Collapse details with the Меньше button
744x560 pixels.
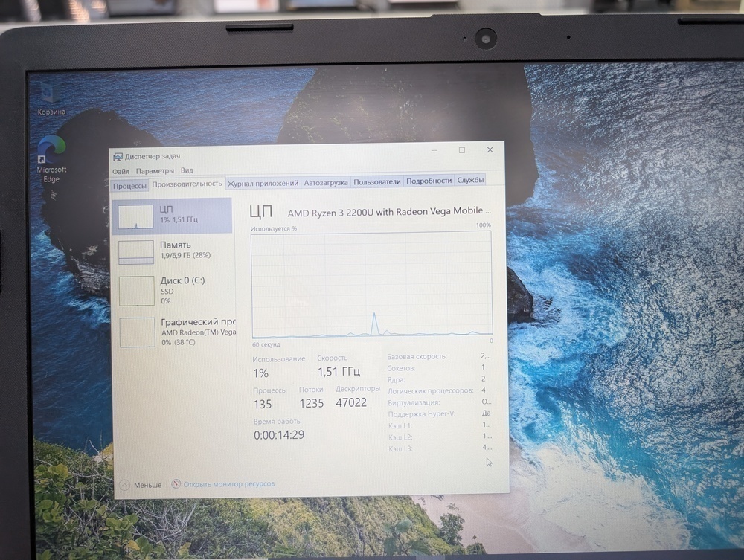click(141, 485)
